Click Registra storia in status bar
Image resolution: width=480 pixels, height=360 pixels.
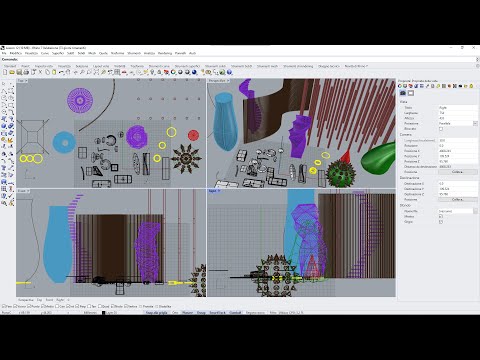point(255,313)
